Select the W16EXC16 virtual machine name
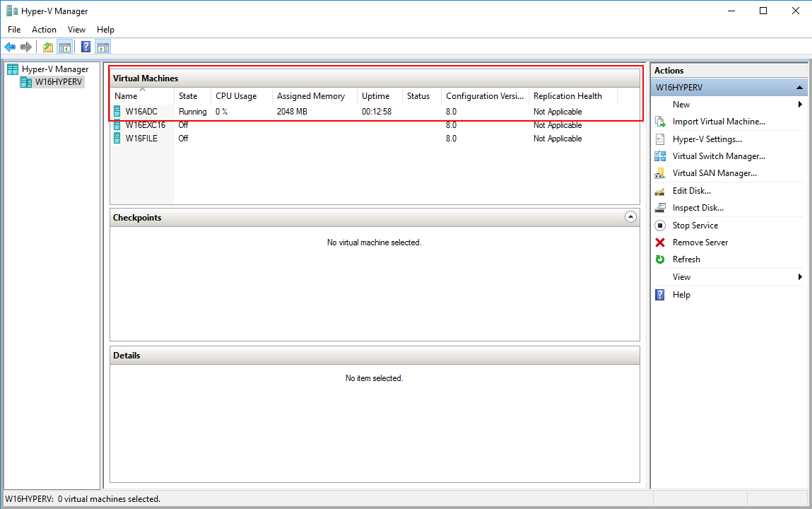812x509 pixels. pos(146,125)
